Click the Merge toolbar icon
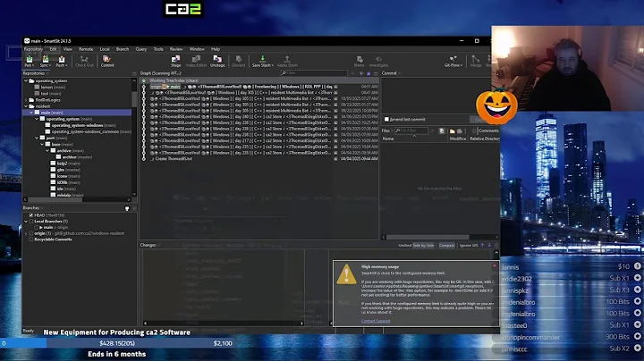 (476, 61)
